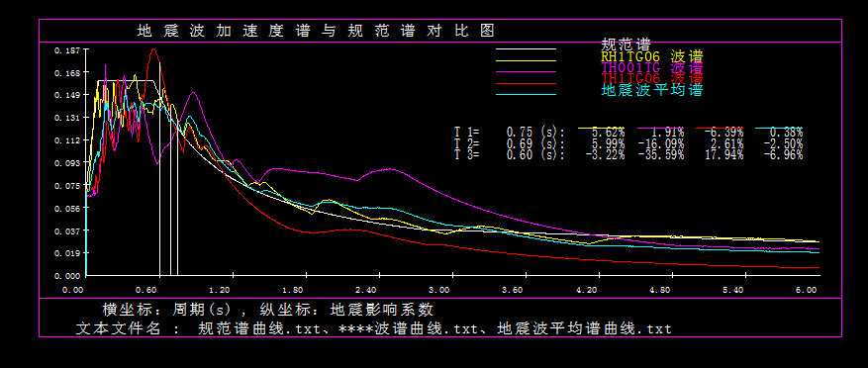
Task: Click the 地震波平均谱 legend label
Action: click(x=652, y=90)
